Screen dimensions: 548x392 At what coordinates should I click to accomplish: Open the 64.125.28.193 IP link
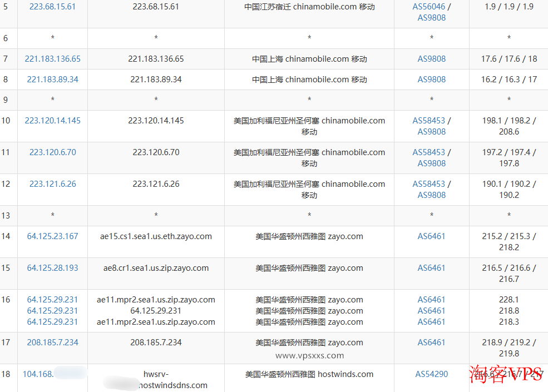click(52, 268)
